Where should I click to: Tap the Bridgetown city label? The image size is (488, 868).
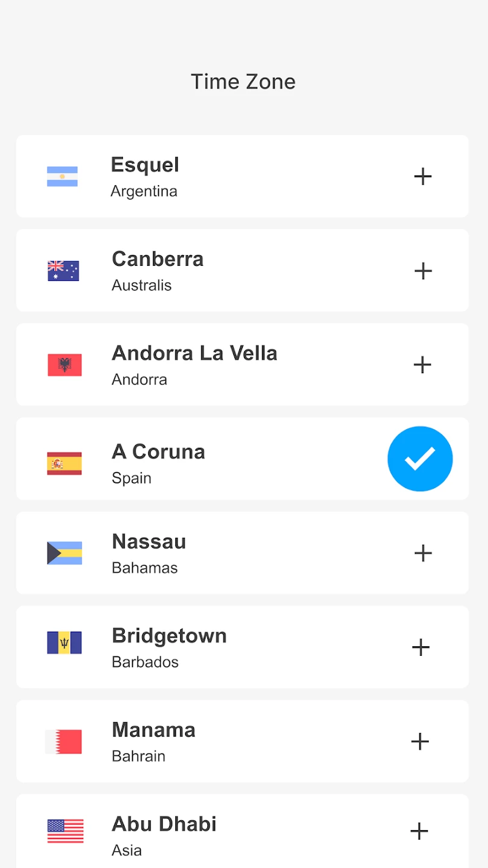[x=169, y=636]
